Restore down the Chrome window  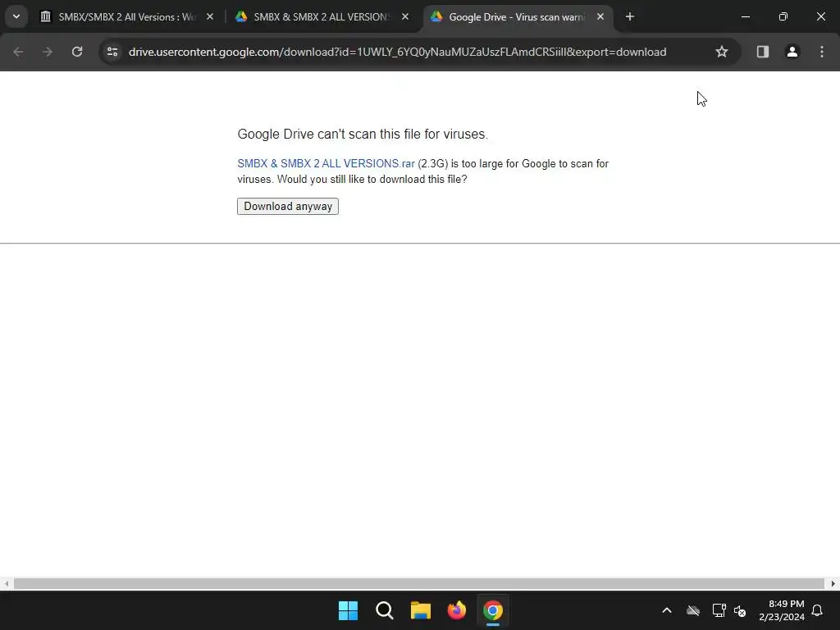[783, 16]
